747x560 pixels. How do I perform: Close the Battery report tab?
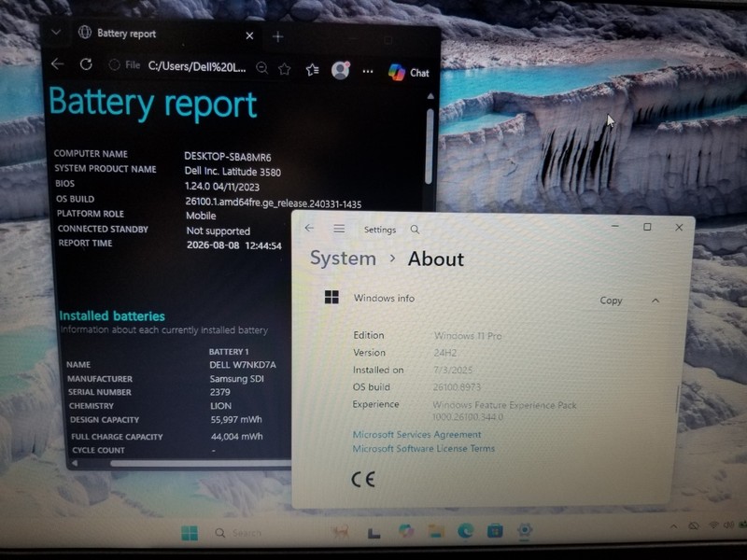coord(249,35)
